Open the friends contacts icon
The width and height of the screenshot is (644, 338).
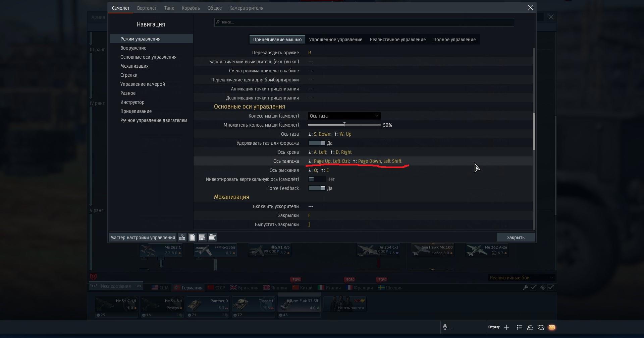coord(530,327)
